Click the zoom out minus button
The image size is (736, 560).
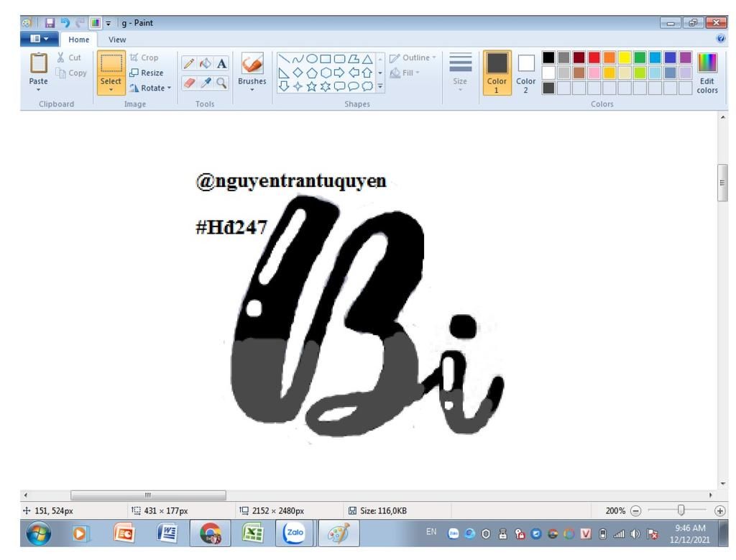635,510
